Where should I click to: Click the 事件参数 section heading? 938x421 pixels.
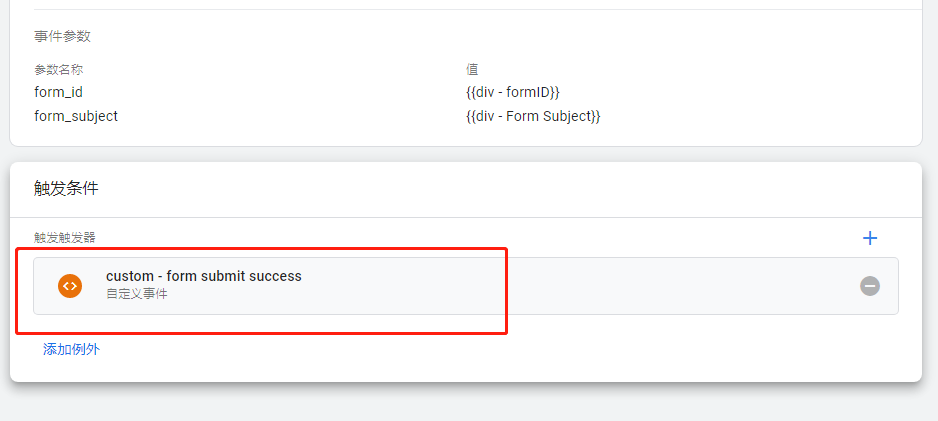(x=62, y=36)
